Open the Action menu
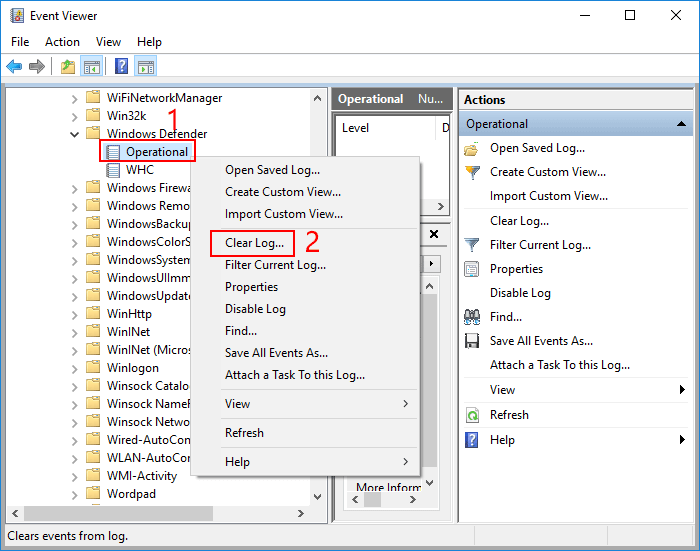This screenshot has height=551, width=700. (x=62, y=42)
